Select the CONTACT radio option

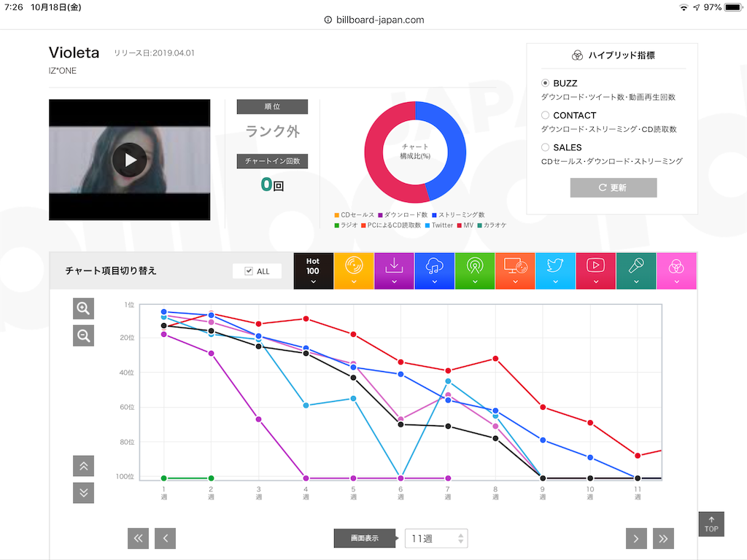545,115
